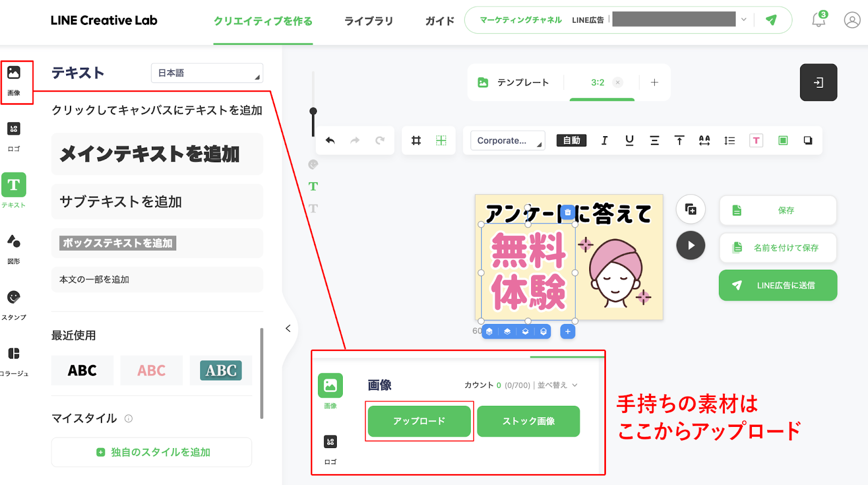This screenshot has width=868, height=485.
Task: Toggle the green grid guide
Action: (x=441, y=141)
